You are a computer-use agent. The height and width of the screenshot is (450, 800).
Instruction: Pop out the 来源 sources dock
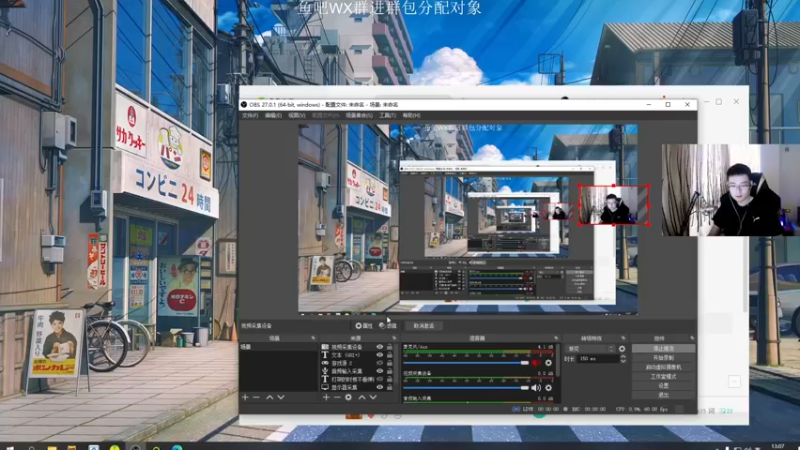tap(394, 338)
